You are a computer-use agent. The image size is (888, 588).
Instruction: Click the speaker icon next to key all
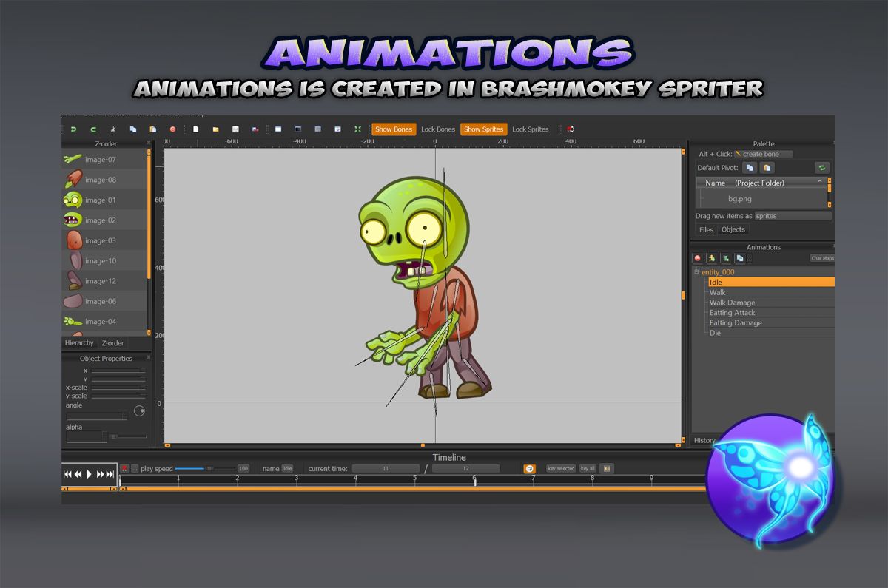(x=606, y=469)
